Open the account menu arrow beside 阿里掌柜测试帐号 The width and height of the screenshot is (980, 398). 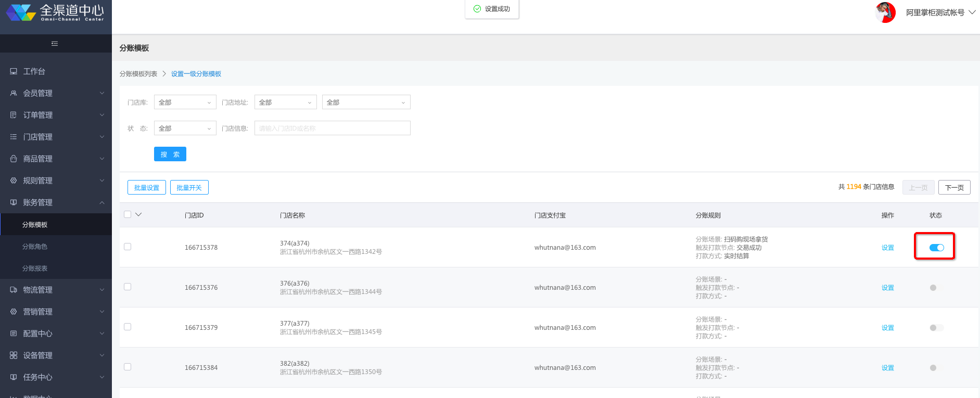pyautogui.click(x=972, y=12)
